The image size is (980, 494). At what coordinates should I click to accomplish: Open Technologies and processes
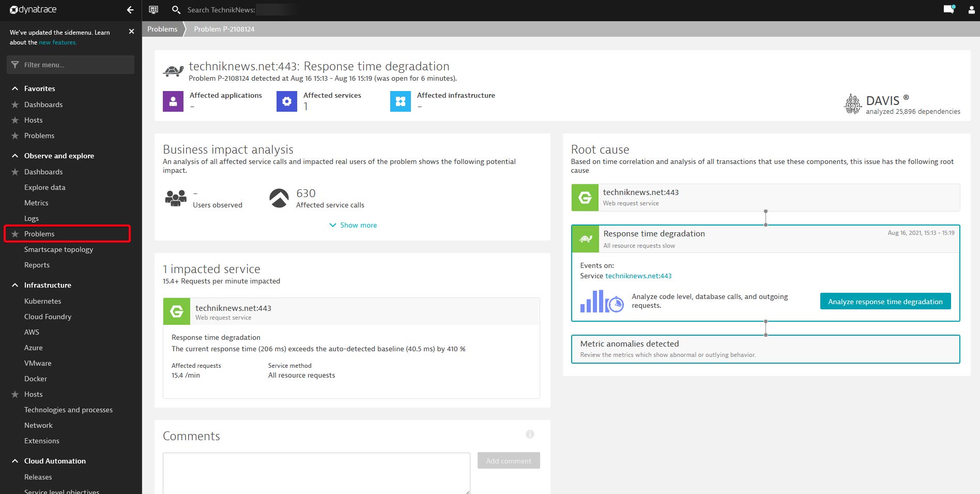[x=68, y=410]
